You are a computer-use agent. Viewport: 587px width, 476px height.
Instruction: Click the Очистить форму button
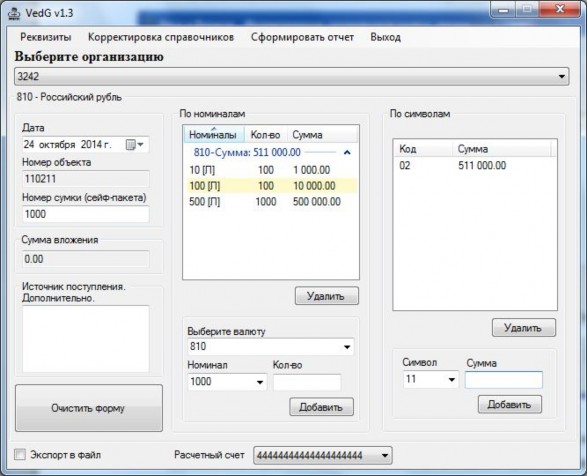[x=89, y=408]
